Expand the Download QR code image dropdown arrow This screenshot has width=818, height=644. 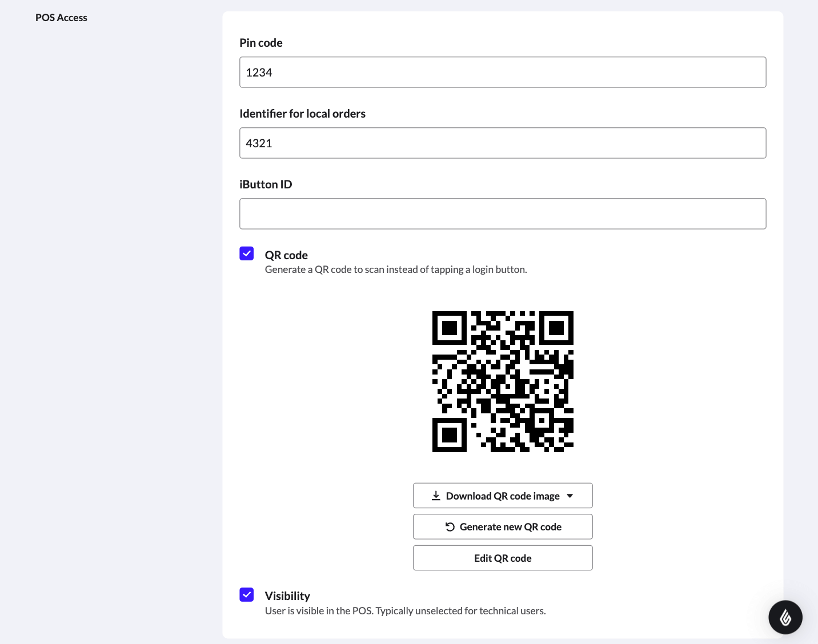570,496
